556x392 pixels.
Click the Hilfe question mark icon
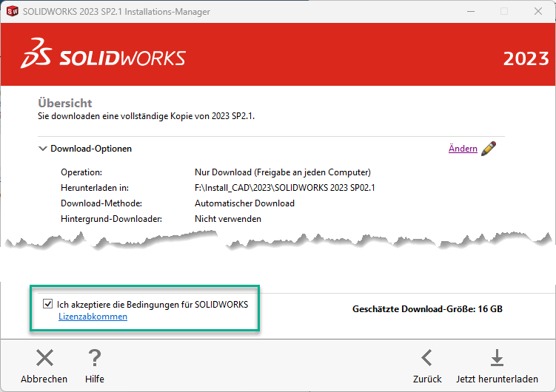(x=94, y=358)
